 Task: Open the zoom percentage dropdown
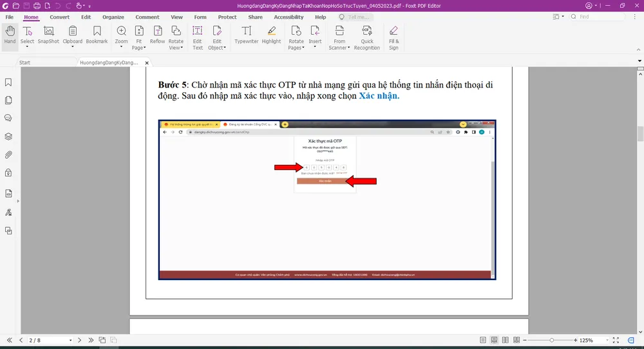605,340
